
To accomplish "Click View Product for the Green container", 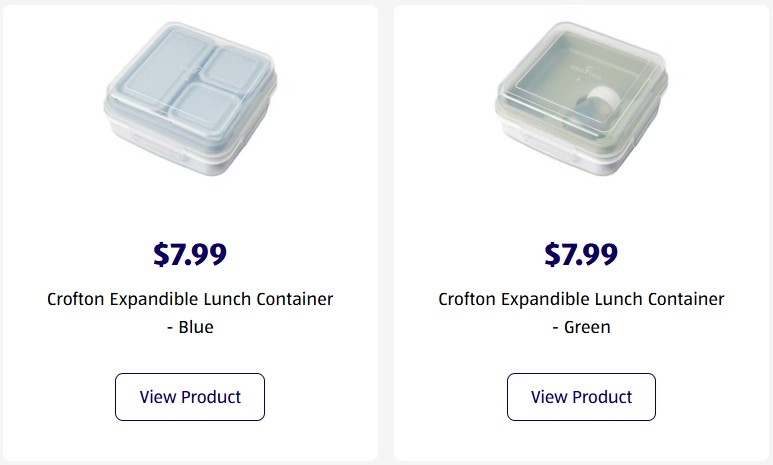I will point(581,397).
